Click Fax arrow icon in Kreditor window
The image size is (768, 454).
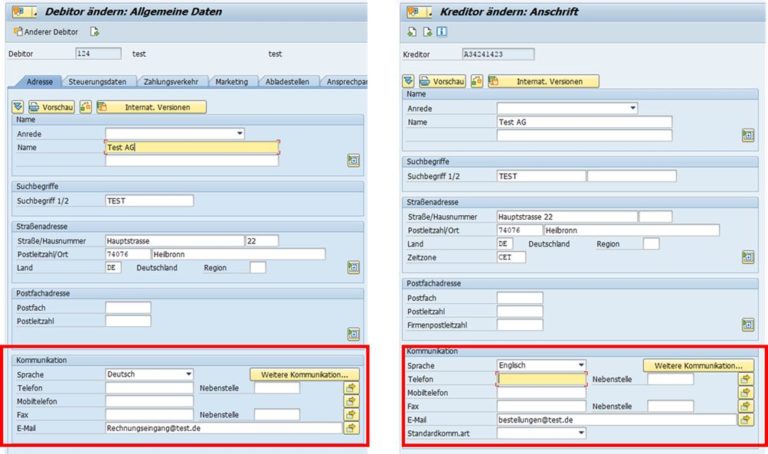(745, 406)
